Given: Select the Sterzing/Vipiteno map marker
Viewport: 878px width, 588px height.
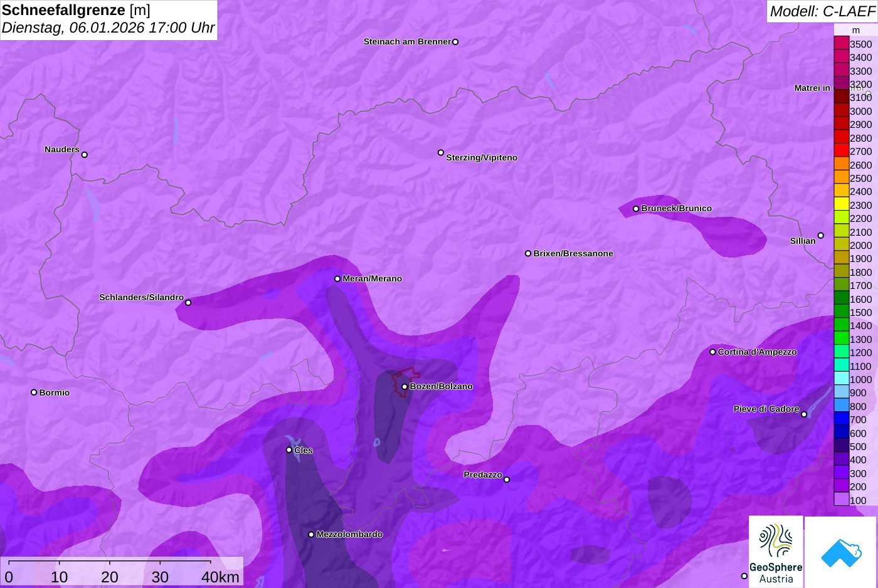Looking at the screenshot, I should (x=441, y=152).
